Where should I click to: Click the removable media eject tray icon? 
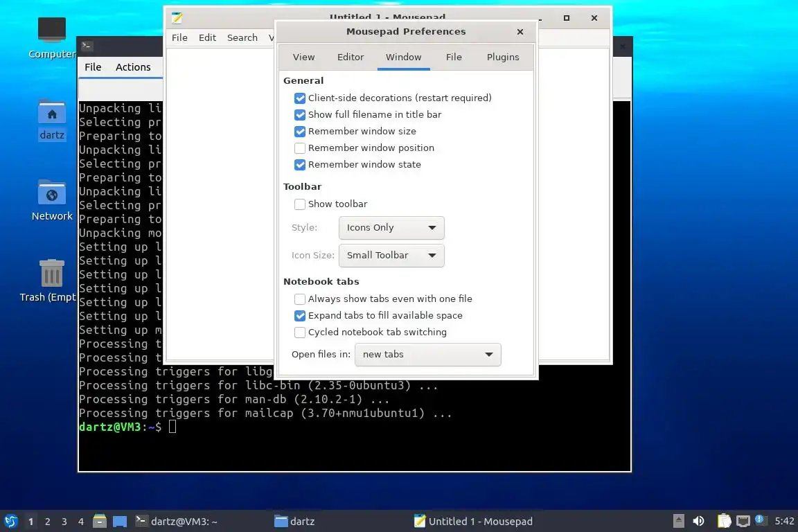click(678, 521)
